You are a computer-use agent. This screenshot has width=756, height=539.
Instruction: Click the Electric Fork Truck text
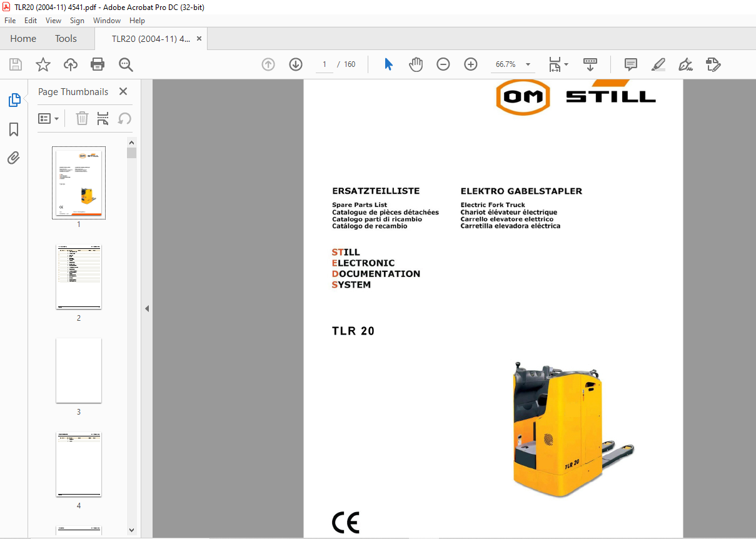pos(493,205)
